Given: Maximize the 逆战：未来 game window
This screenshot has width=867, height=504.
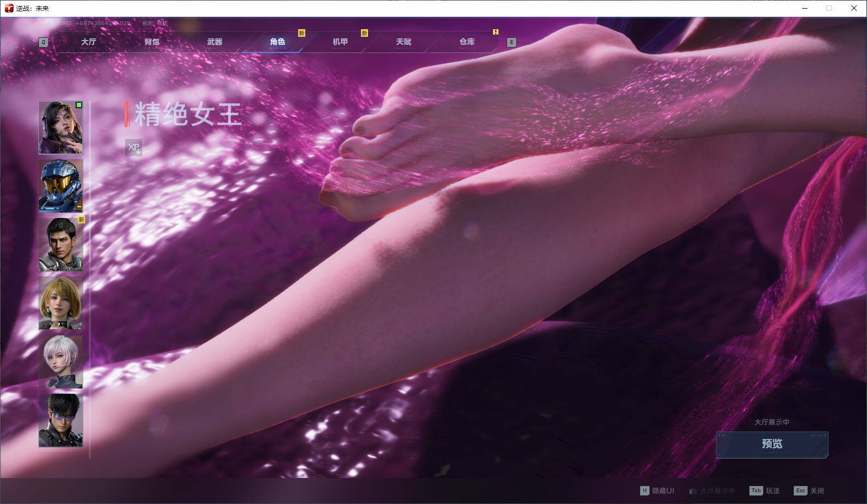Looking at the screenshot, I should click(829, 8).
